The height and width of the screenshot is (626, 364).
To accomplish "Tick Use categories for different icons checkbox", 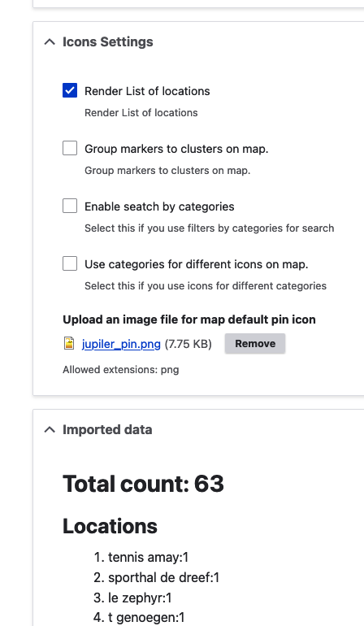I will 70,263.
